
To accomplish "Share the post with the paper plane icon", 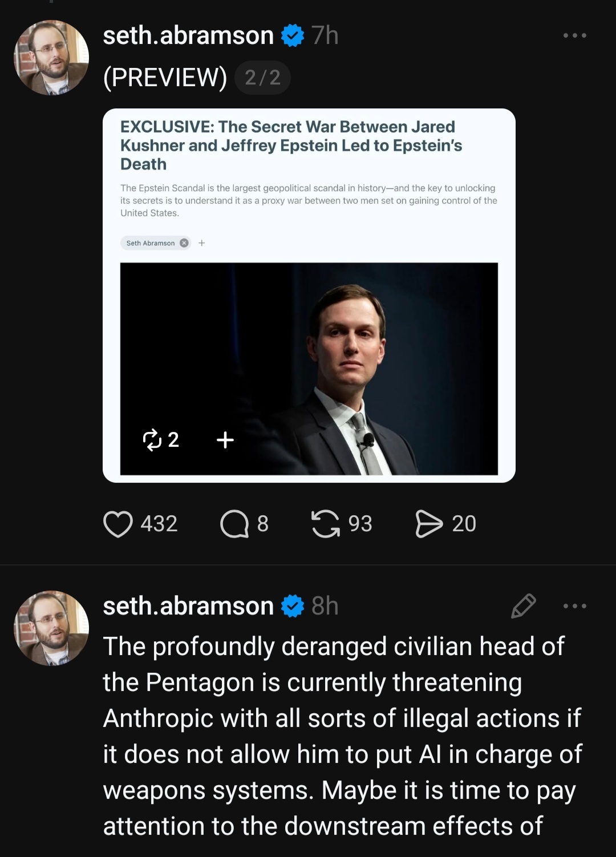I will coord(429,524).
